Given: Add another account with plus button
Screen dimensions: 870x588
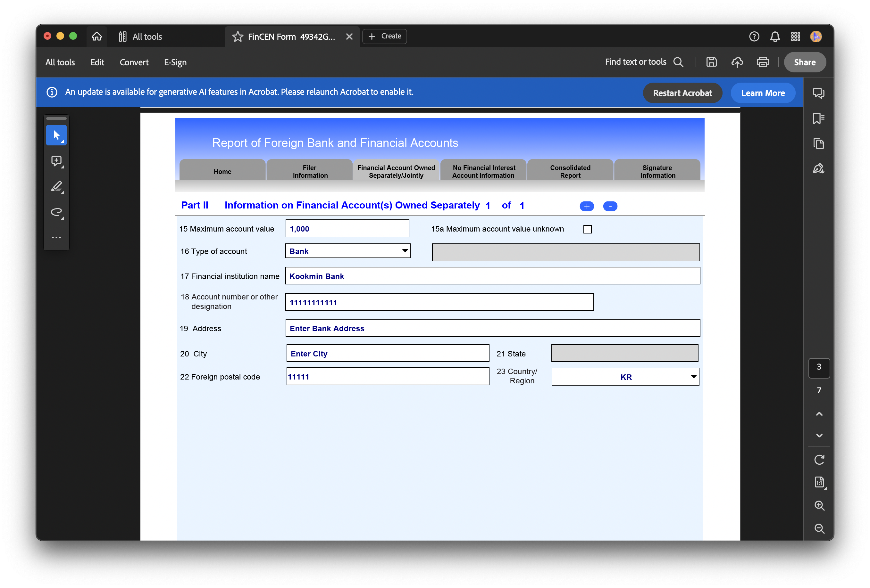Looking at the screenshot, I should (586, 206).
